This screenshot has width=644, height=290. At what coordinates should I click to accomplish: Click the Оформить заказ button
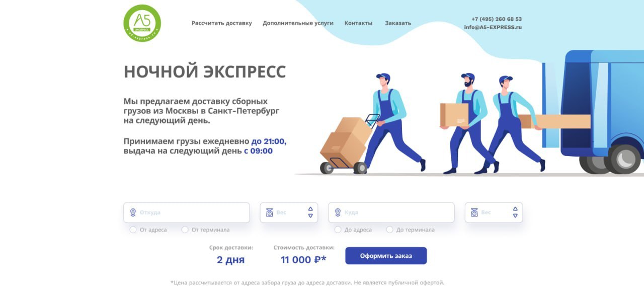coord(386,256)
